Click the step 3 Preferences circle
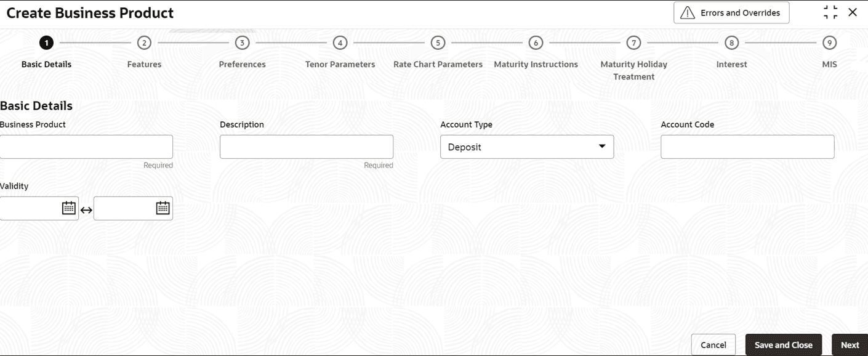The height and width of the screenshot is (356, 868). pyautogui.click(x=242, y=42)
